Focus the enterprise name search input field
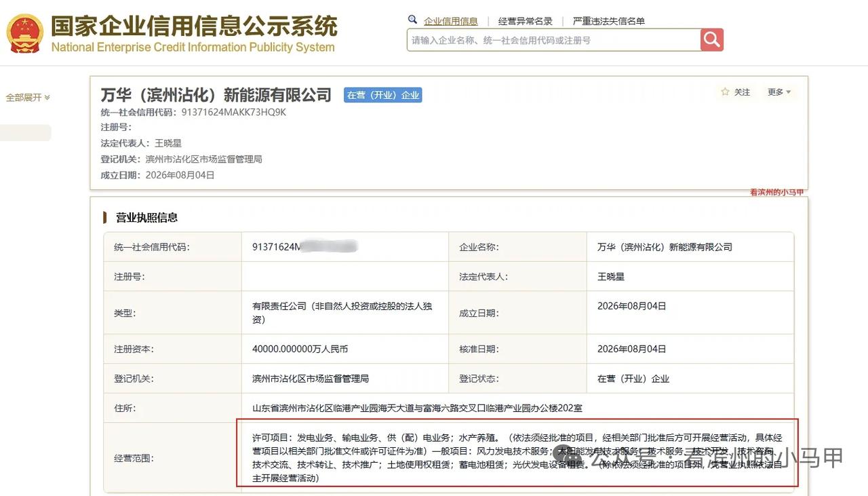The height and width of the screenshot is (496, 868). (x=553, y=40)
